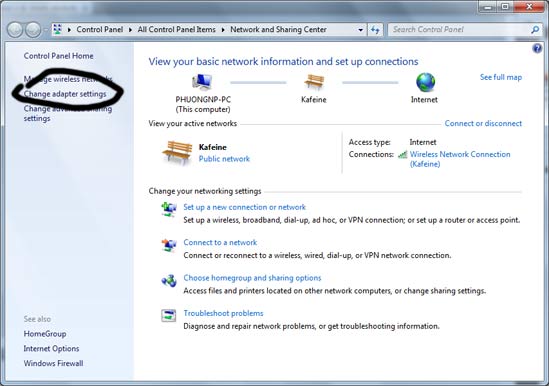Image resolution: width=549 pixels, height=386 pixels.
Task: Click the Internet label under globe
Action: (x=424, y=100)
